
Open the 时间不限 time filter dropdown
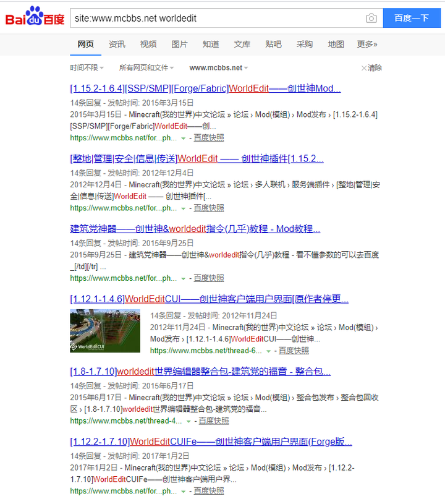87,68
